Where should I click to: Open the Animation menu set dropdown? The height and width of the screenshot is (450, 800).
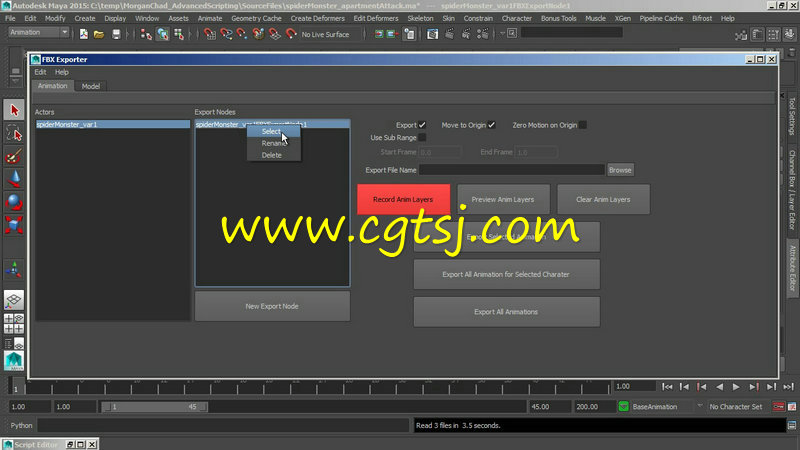pos(64,32)
